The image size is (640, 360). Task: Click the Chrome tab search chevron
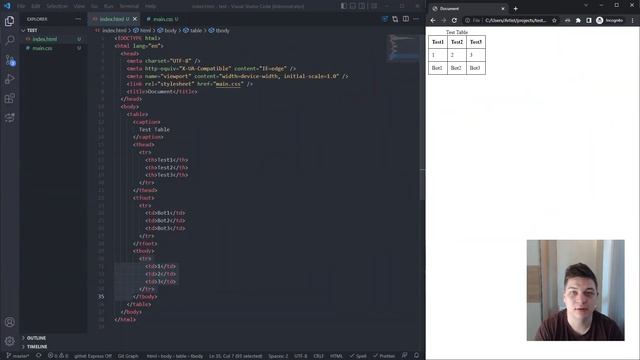586,5
